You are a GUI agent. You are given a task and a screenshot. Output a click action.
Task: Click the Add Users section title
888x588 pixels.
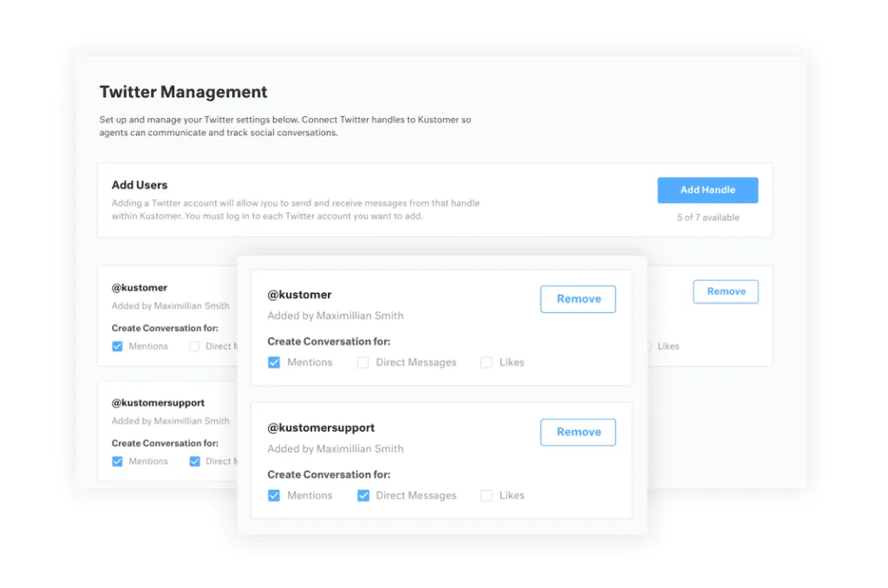(140, 185)
